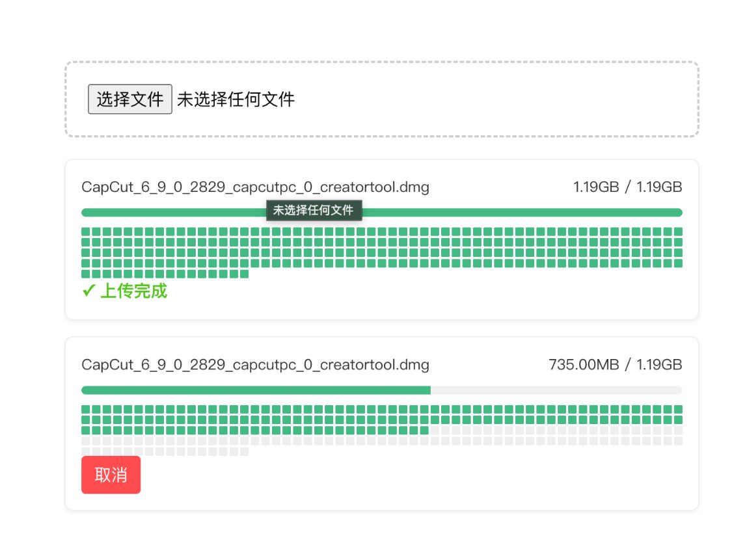Screen dimensions: 747x560
Task: Click the 735.00MB / 1.19GB size text
Action: pos(615,365)
